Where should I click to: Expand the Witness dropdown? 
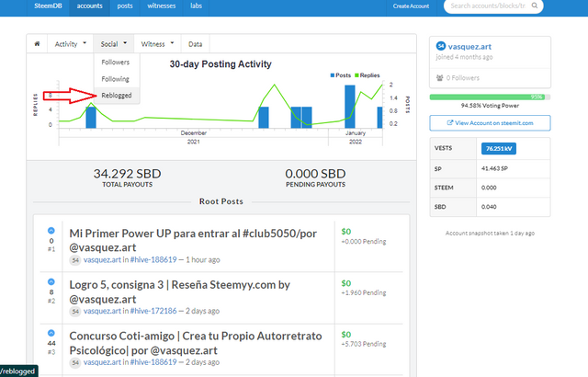(x=157, y=44)
